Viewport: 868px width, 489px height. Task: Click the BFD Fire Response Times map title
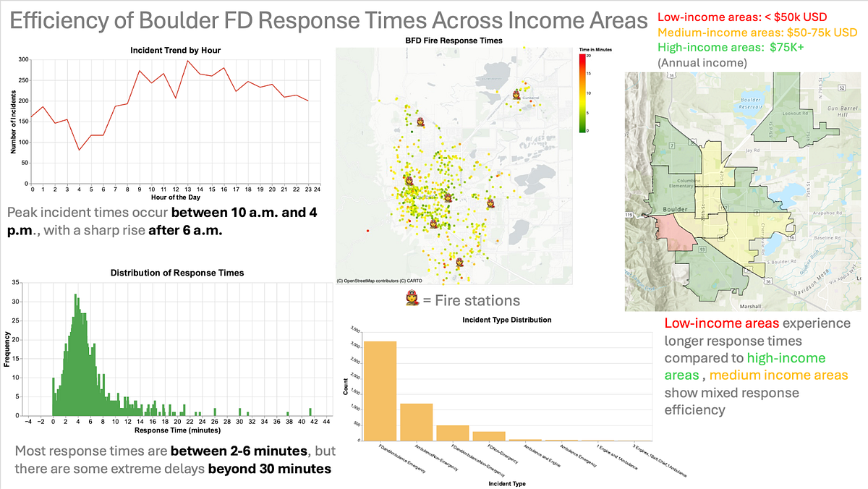coord(454,41)
